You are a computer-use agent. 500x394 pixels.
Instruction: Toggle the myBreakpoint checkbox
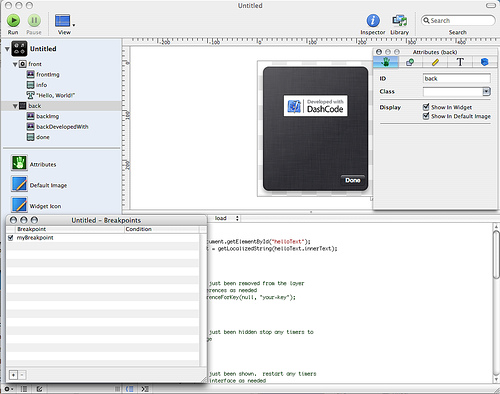point(11,238)
